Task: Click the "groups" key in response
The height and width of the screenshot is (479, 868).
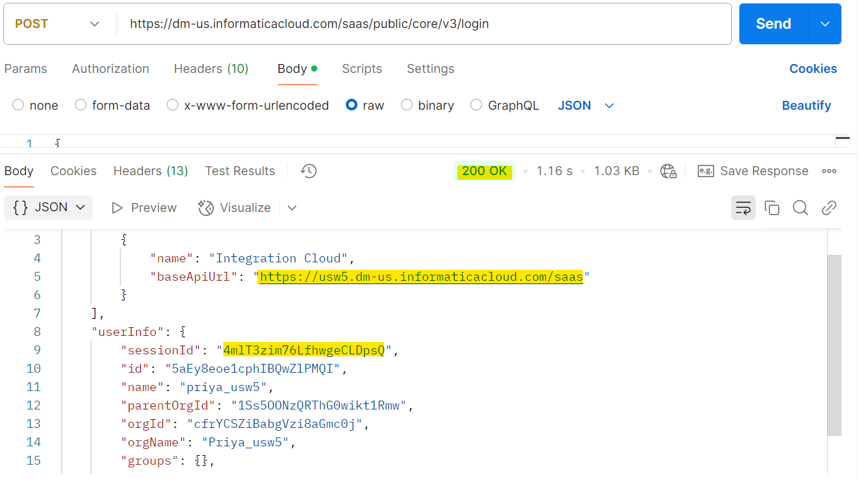Action: 150,461
